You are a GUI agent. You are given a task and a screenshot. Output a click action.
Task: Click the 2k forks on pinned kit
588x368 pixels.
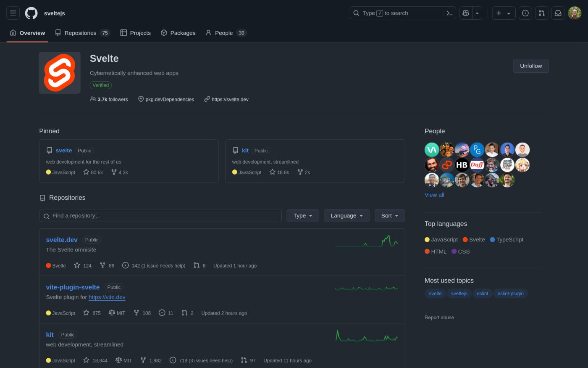(304, 172)
